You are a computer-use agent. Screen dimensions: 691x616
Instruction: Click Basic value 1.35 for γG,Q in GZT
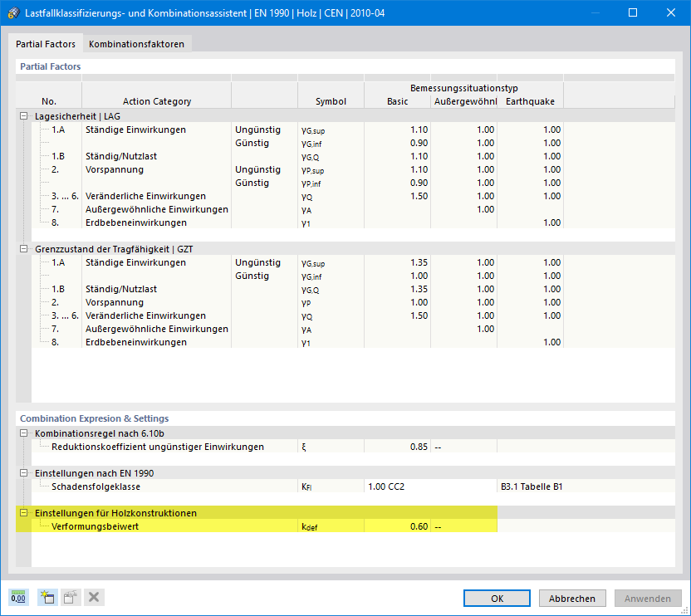point(397,289)
